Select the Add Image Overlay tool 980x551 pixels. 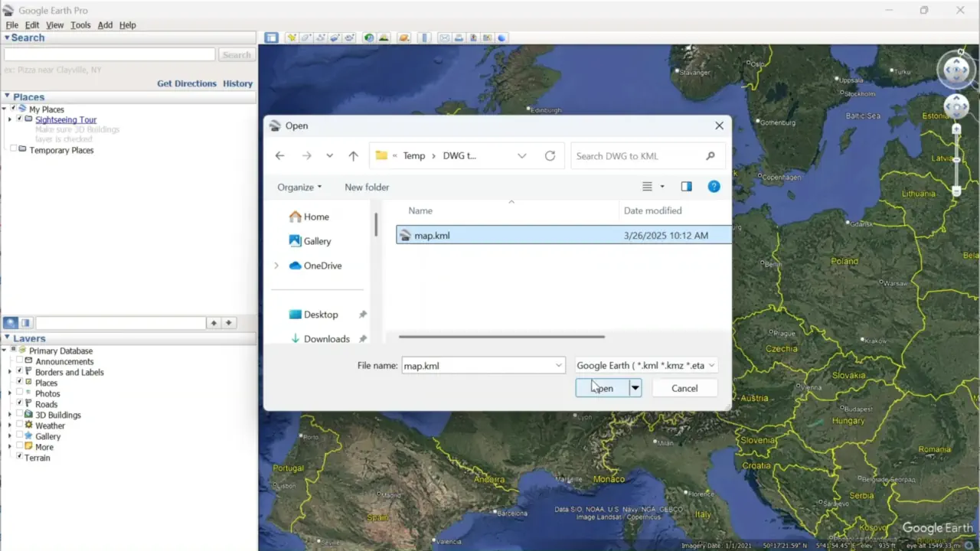coord(335,37)
